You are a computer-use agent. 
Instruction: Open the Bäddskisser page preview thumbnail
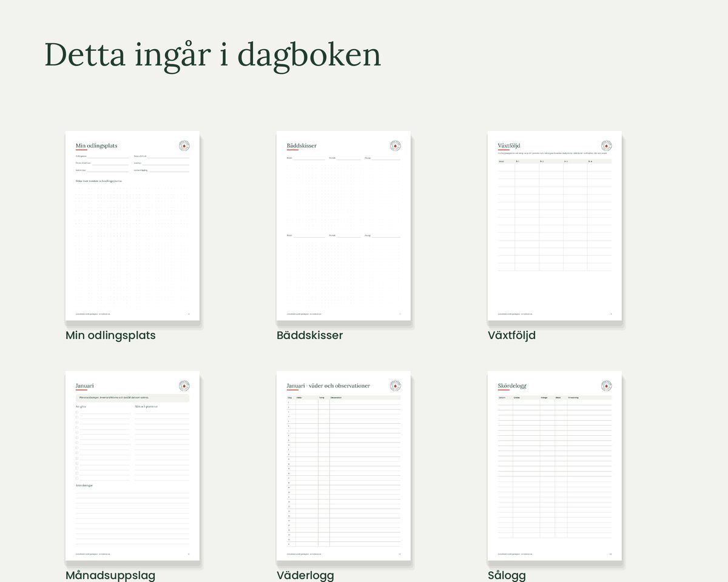pos(343,226)
